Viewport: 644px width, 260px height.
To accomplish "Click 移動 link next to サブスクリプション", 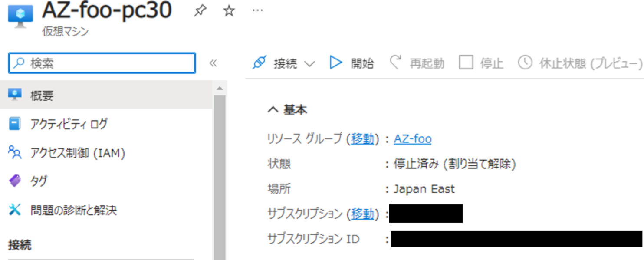I will (362, 214).
